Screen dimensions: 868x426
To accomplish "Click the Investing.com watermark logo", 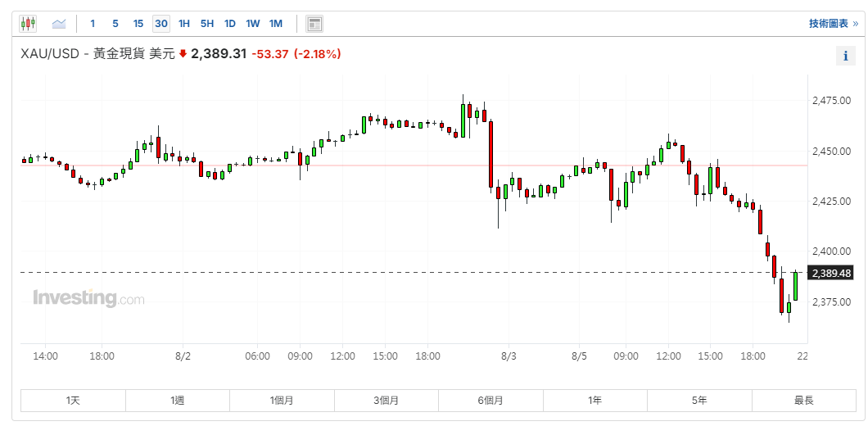I will click(x=88, y=298).
